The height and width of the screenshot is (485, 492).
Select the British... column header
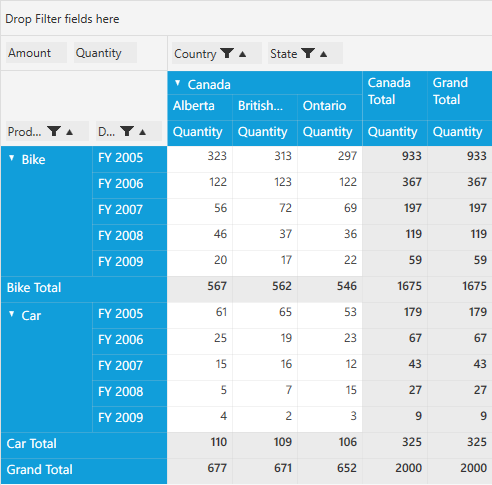point(265,107)
